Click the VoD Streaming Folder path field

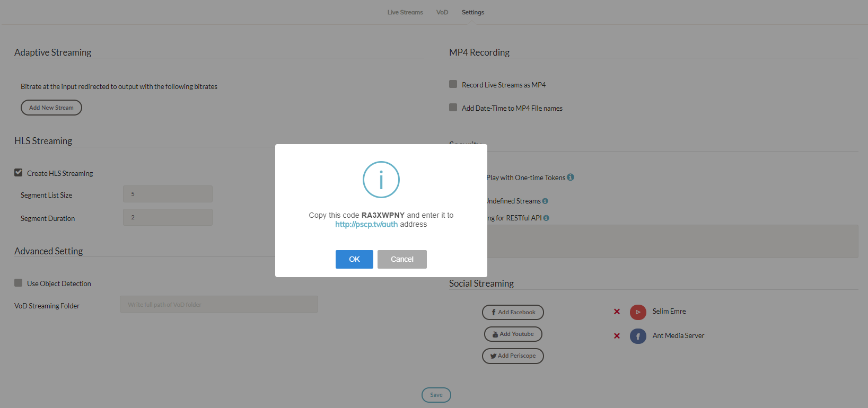[x=219, y=304]
